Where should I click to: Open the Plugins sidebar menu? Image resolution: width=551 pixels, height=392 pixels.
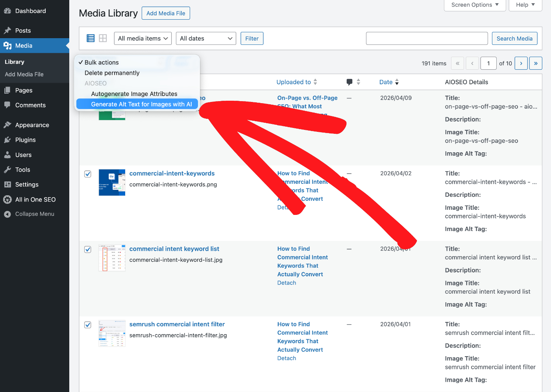click(25, 140)
